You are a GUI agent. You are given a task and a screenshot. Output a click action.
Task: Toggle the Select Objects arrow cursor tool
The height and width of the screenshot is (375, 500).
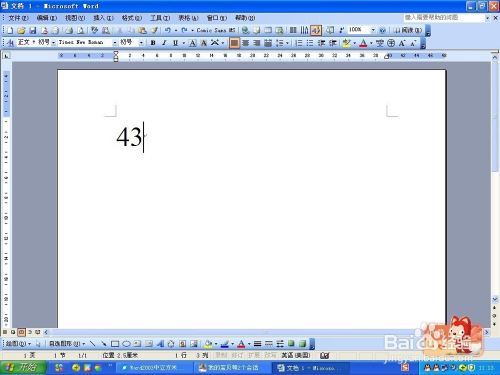38,344
